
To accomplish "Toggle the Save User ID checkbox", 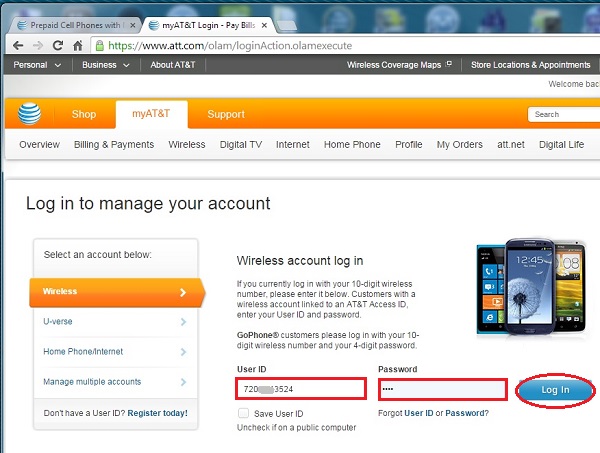I will [x=243, y=413].
